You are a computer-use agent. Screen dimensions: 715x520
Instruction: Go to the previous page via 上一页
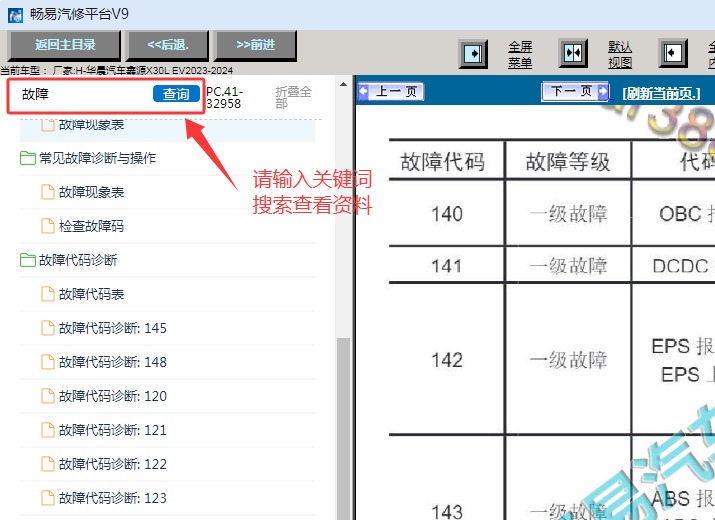pyautogui.click(x=391, y=92)
